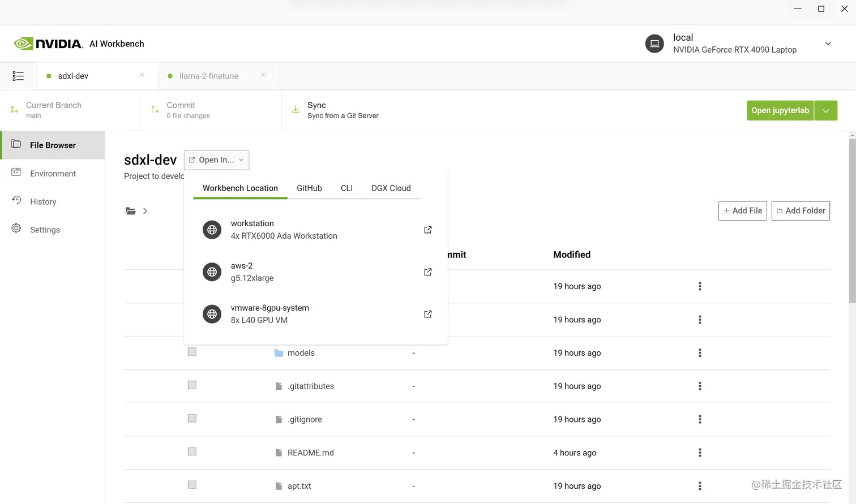Open workstation location external link icon
The image size is (856, 504).
point(428,230)
